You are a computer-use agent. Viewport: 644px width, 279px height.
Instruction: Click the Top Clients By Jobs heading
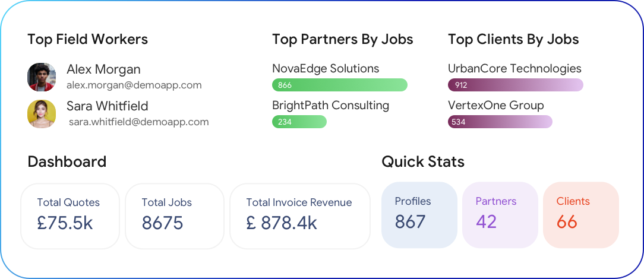click(513, 40)
